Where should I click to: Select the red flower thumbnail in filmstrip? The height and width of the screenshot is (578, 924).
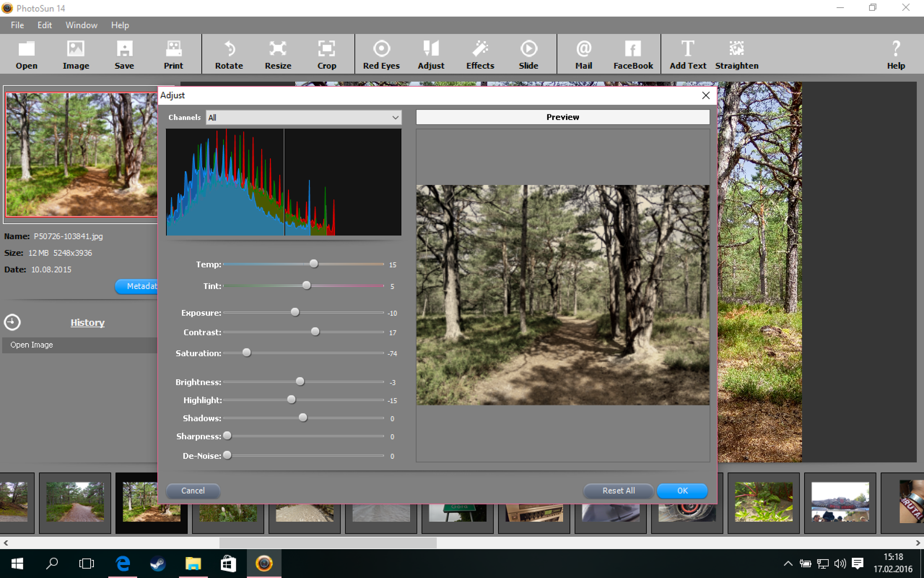pyautogui.click(x=763, y=502)
